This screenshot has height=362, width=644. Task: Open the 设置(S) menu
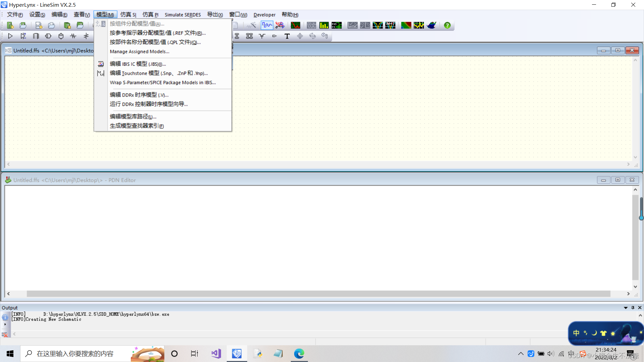pyautogui.click(x=37, y=15)
